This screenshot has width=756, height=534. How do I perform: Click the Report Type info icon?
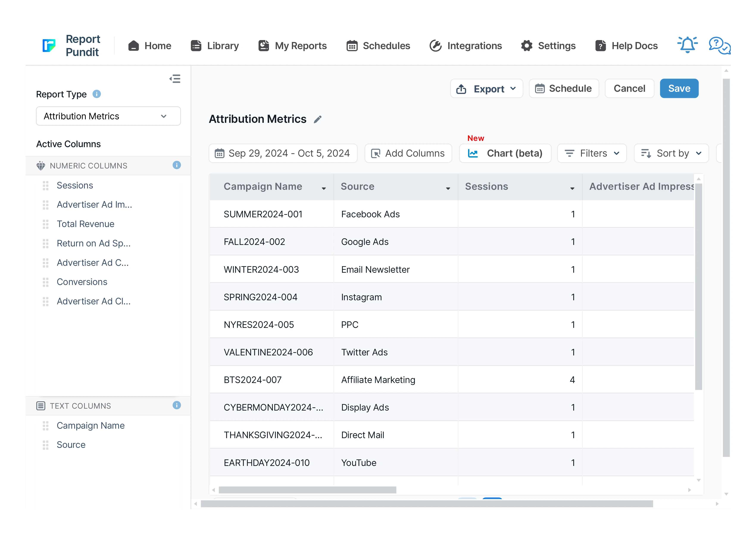coord(97,94)
